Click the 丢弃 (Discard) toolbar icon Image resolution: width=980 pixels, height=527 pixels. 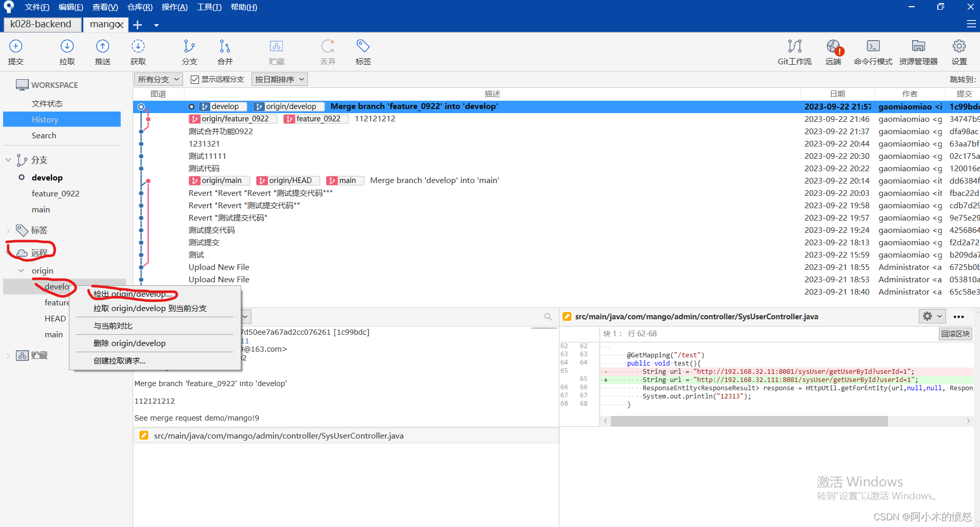click(328, 52)
